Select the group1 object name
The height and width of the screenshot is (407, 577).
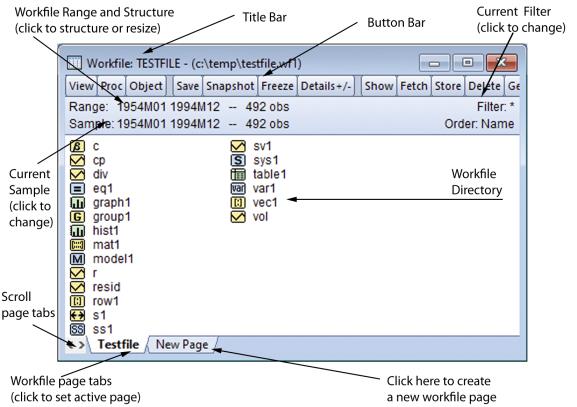click(x=111, y=217)
